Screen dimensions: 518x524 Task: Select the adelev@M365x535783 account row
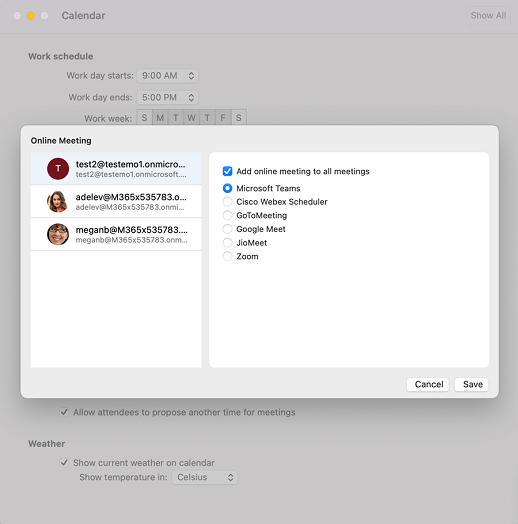[116, 201]
